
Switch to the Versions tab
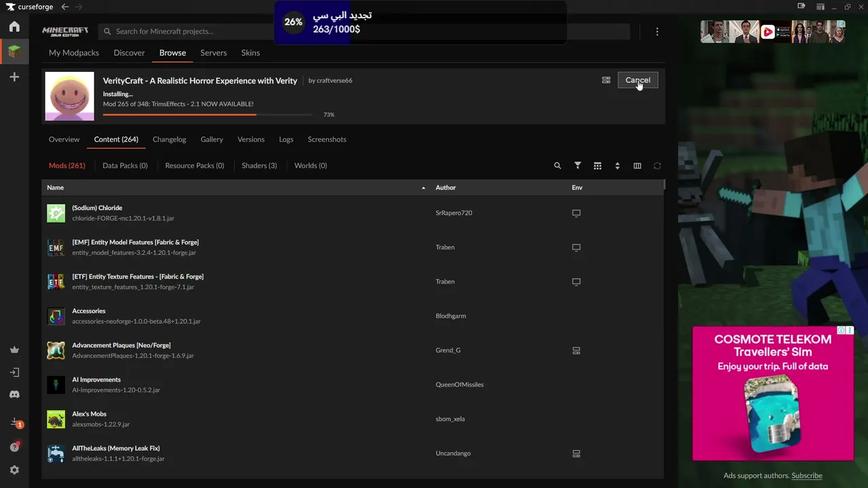[251, 140]
